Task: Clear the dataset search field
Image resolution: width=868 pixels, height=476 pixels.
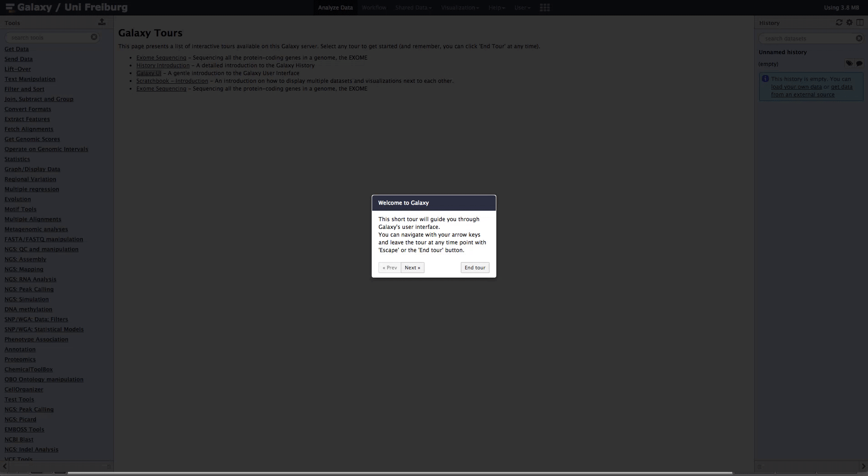Action: [859, 38]
